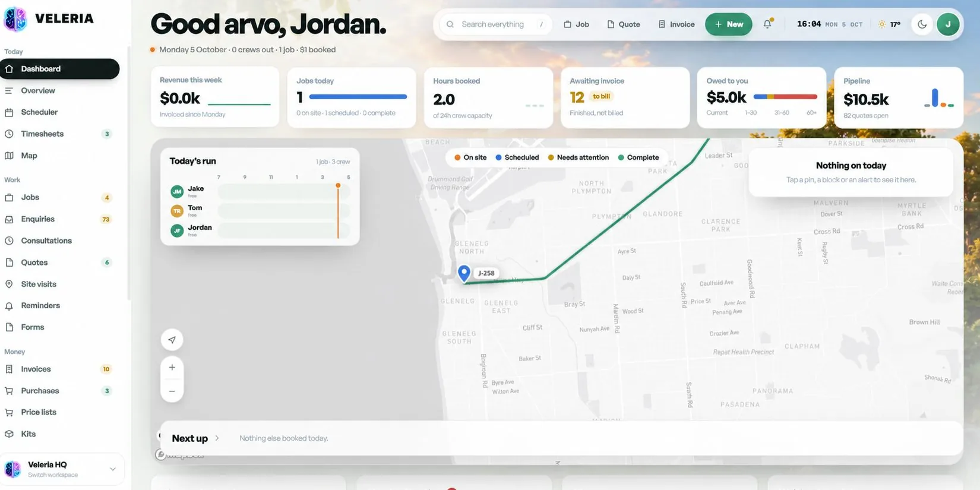Go to Overview in the sidebar
This screenshot has height=490, width=980.
59,91
